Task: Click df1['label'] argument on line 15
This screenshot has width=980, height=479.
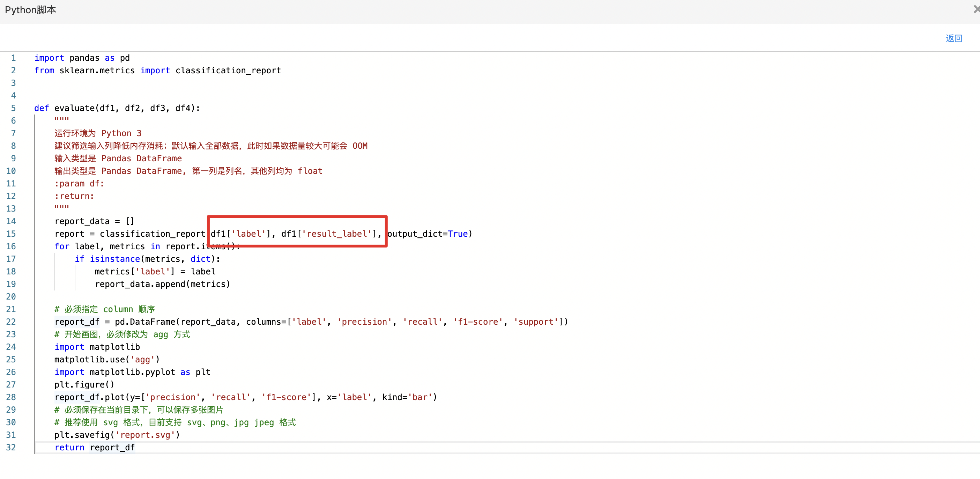Action: pos(240,234)
